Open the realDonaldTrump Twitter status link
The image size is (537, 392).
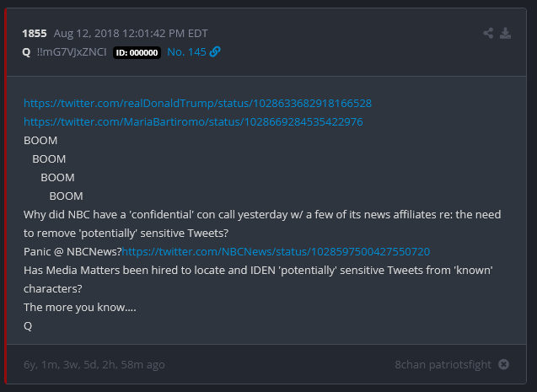[197, 103]
